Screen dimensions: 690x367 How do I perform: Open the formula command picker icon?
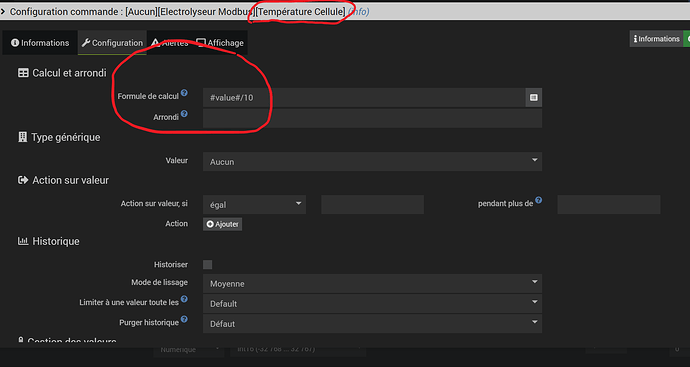coord(534,98)
